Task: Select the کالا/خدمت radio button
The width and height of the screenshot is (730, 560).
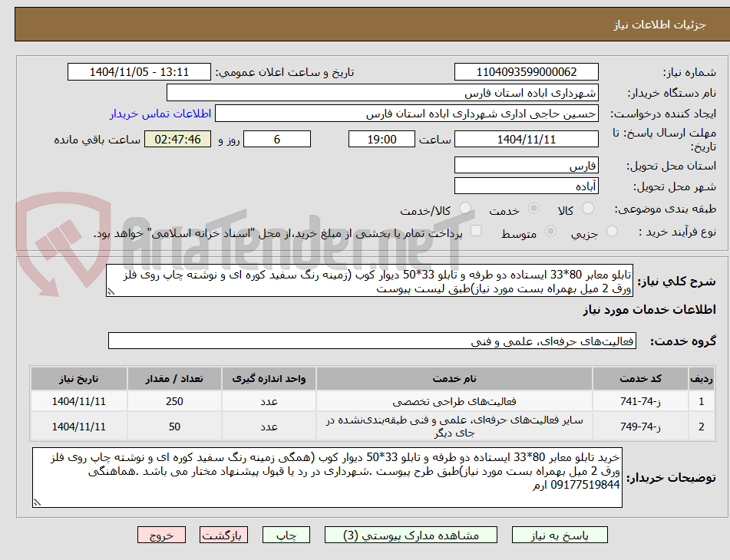Action: pos(464,209)
